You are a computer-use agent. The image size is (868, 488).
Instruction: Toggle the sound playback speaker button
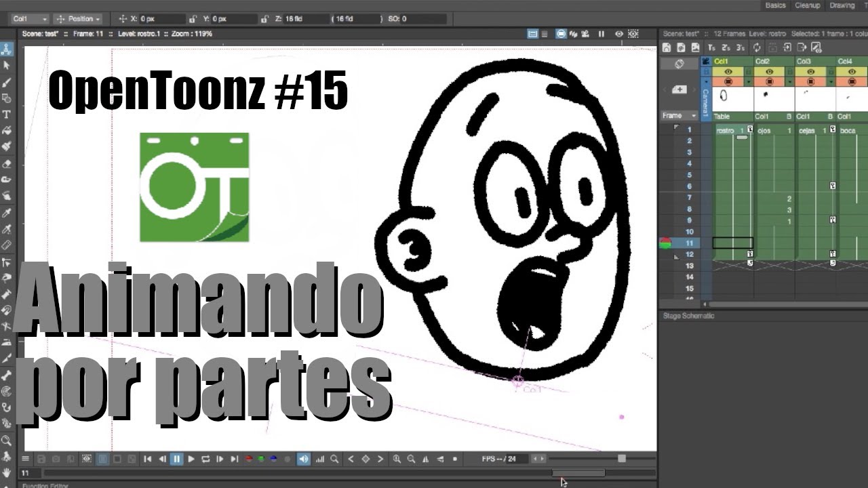[x=303, y=459]
